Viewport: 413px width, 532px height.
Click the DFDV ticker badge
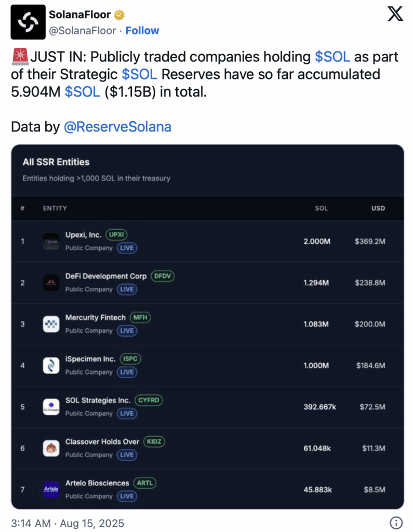162,276
